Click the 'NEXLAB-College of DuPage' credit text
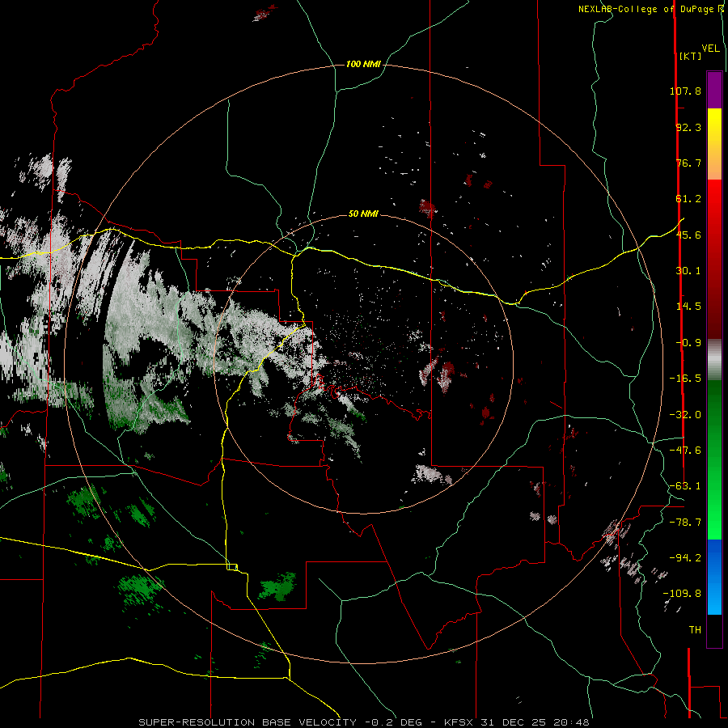728x728 pixels. (x=645, y=9)
